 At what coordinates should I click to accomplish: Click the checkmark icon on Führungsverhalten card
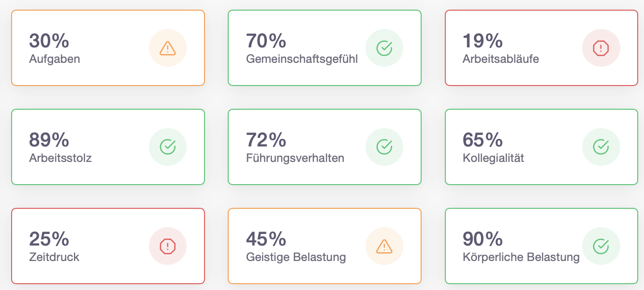(x=384, y=147)
